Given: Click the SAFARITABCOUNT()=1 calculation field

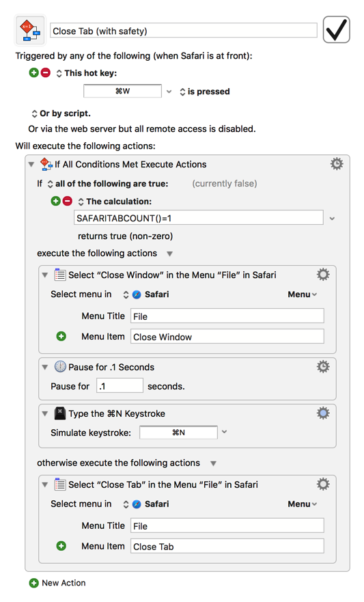Looking at the screenshot, I should coord(198,218).
